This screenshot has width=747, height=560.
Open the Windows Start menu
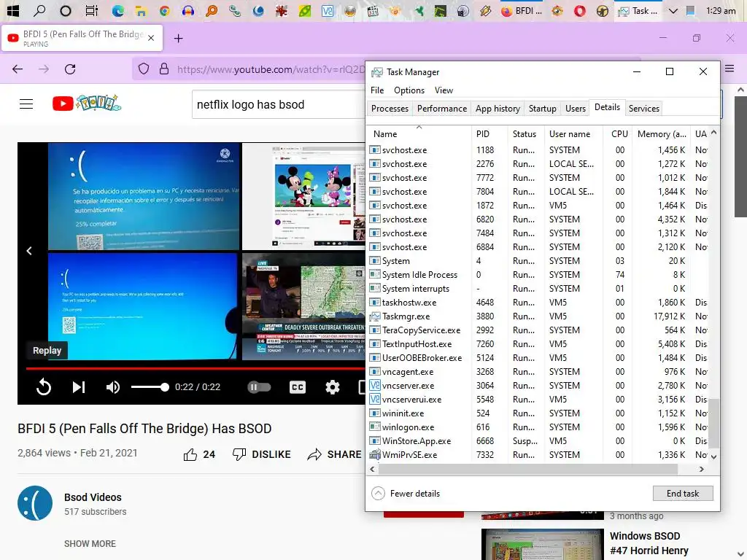(x=13, y=10)
